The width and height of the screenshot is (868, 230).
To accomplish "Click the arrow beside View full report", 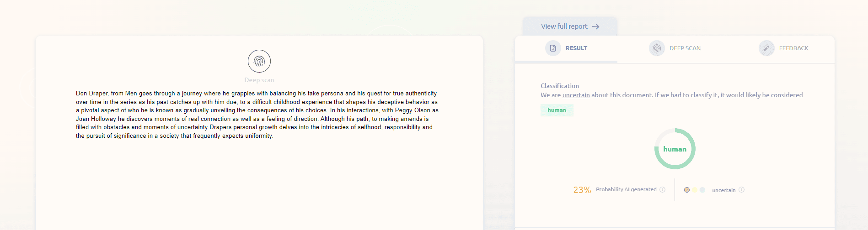I will coord(595,26).
